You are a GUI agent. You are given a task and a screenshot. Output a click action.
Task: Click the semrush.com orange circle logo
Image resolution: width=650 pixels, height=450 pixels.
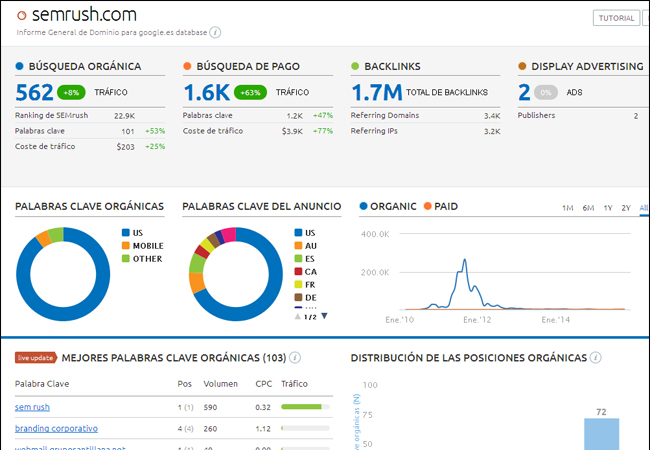click(x=22, y=16)
